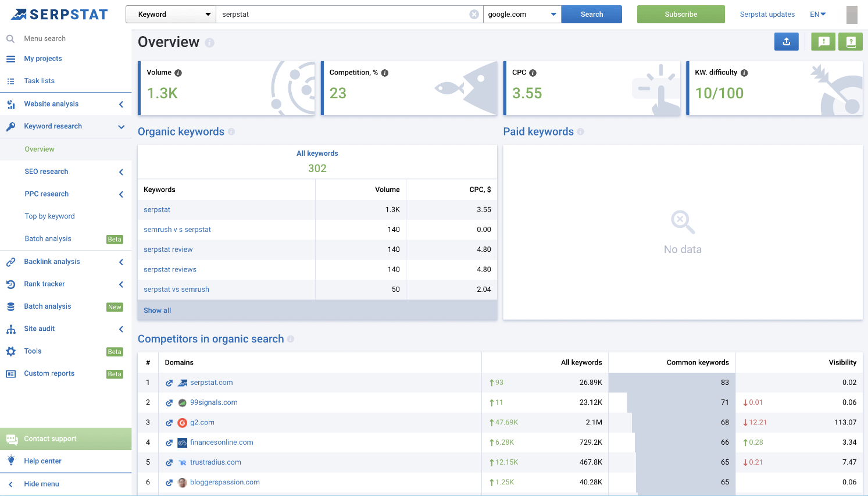Viewport: 868px width, 496px height.
Task: Click info icon next to CPC
Action: (x=533, y=73)
